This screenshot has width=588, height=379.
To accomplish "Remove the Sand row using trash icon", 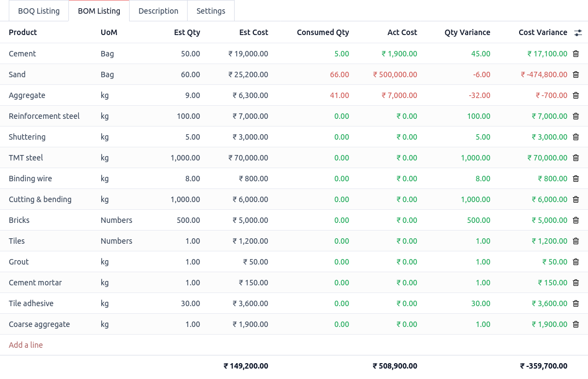I will coord(575,74).
